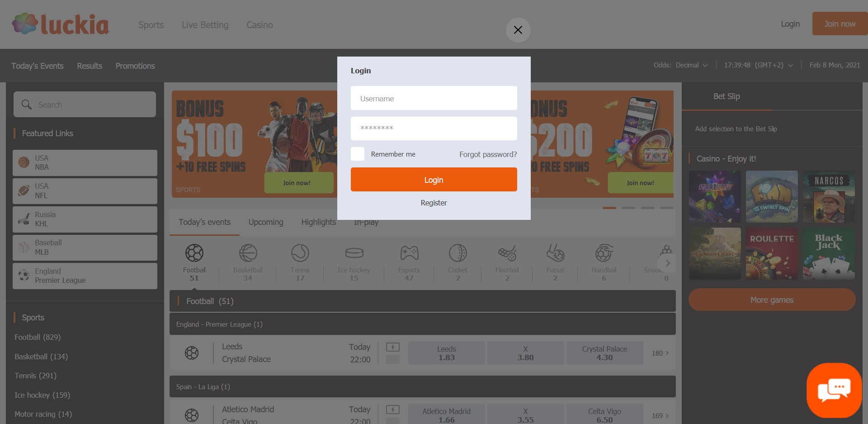
Task: Open Results in navigation bar
Action: [90, 66]
